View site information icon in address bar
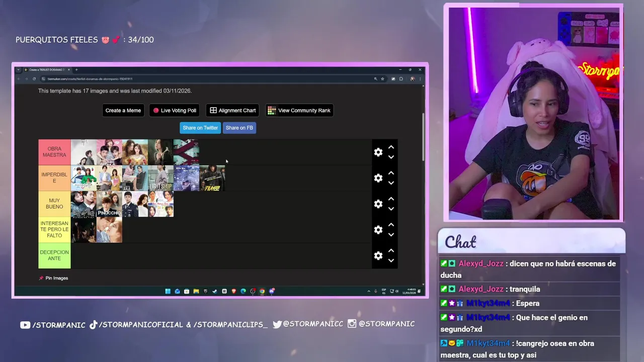Viewport: 644px width, 362px height. [x=43, y=78]
